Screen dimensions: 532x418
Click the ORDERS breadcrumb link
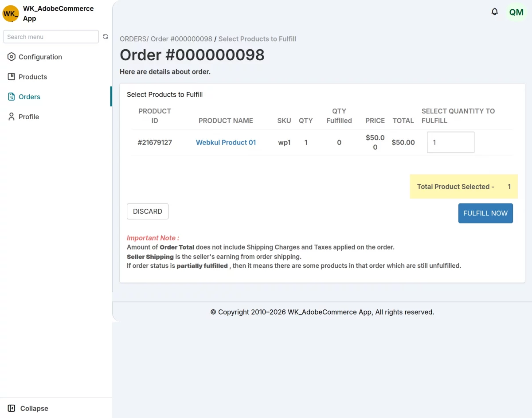coord(133,39)
